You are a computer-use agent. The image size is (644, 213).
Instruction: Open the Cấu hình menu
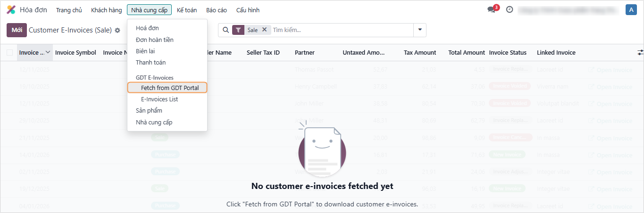point(248,10)
